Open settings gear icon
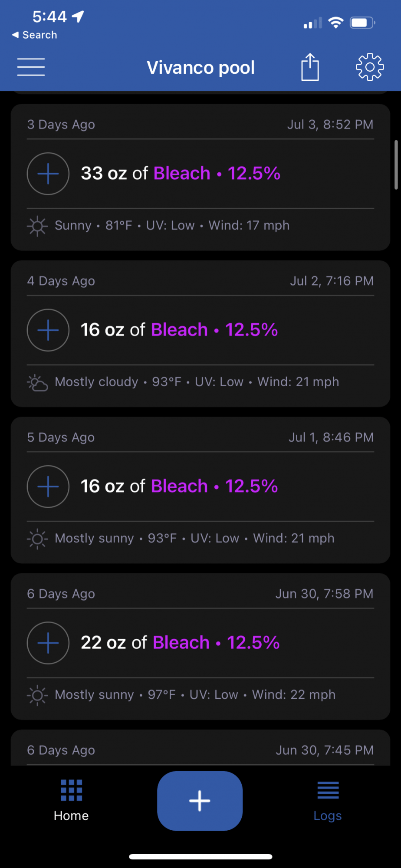Image resolution: width=401 pixels, height=868 pixels. (370, 67)
